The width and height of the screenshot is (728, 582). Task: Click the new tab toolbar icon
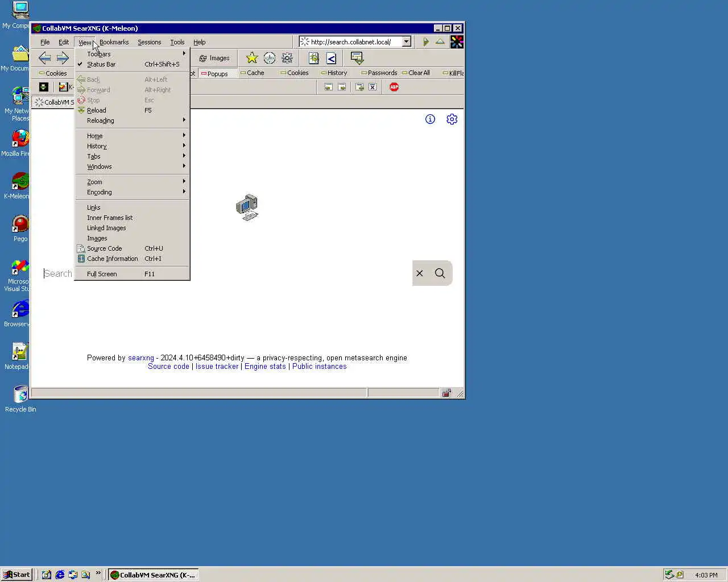click(359, 87)
